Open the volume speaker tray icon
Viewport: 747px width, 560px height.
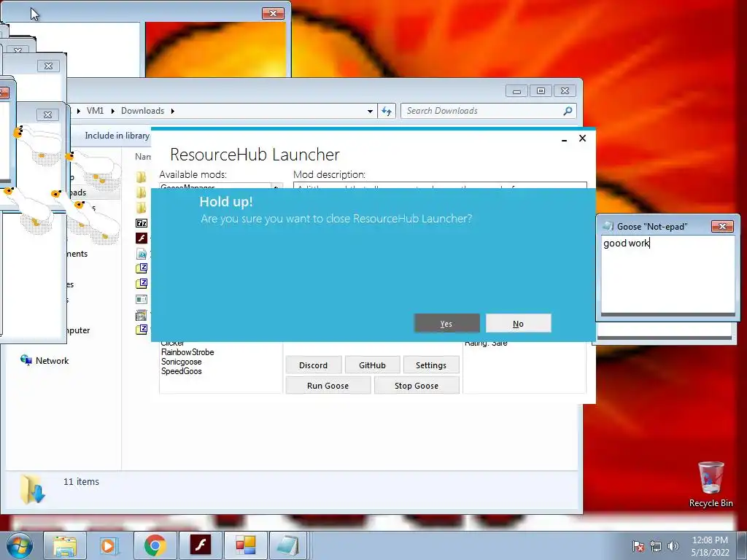point(673,546)
